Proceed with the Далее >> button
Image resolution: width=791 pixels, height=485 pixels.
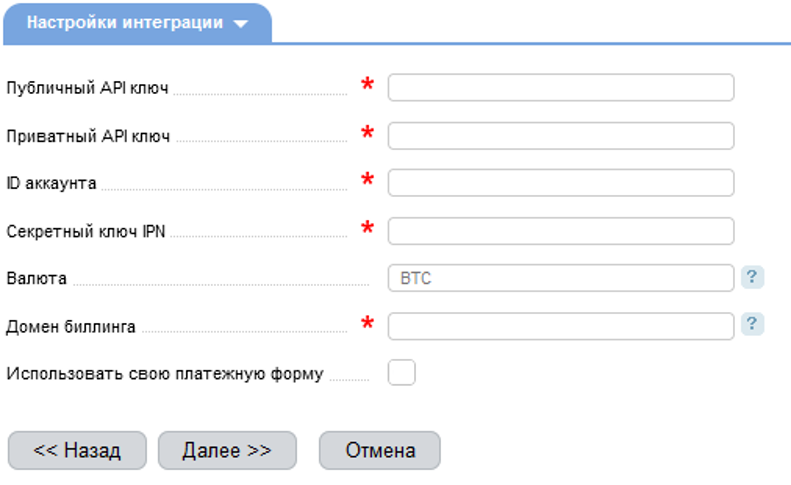coord(227,450)
